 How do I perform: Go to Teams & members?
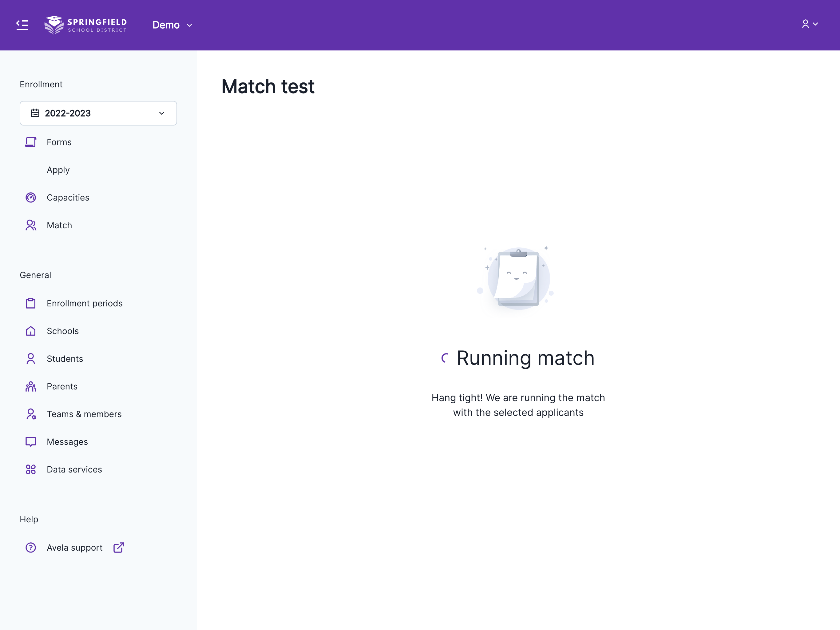[x=84, y=414]
